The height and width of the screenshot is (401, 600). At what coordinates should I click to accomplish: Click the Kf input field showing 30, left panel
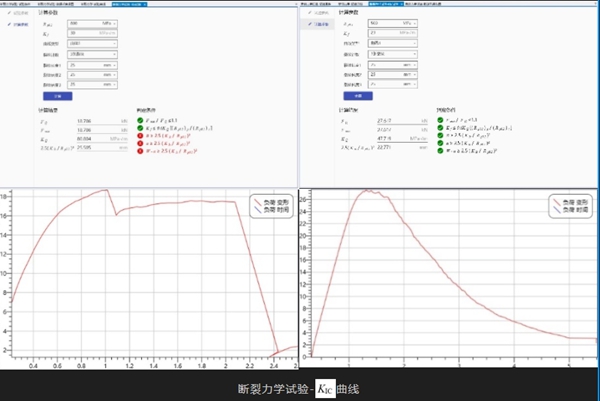(x=92, y=33)
